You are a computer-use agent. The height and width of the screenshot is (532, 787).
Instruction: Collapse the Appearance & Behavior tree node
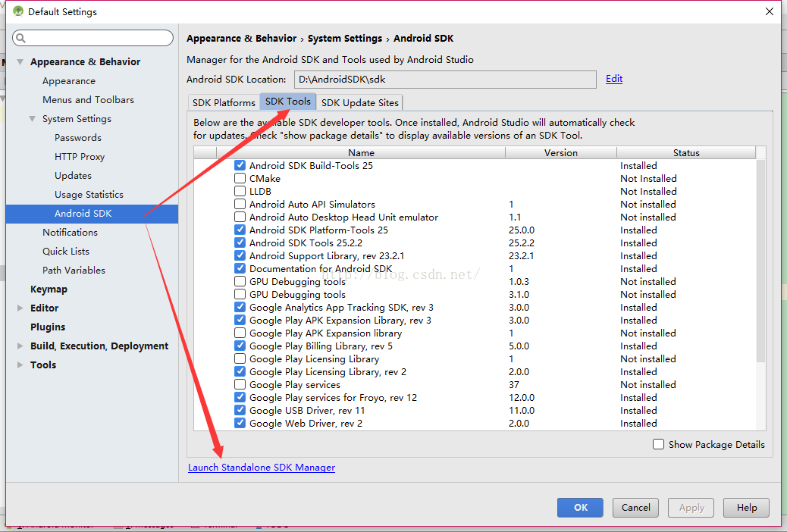(20, 61)
